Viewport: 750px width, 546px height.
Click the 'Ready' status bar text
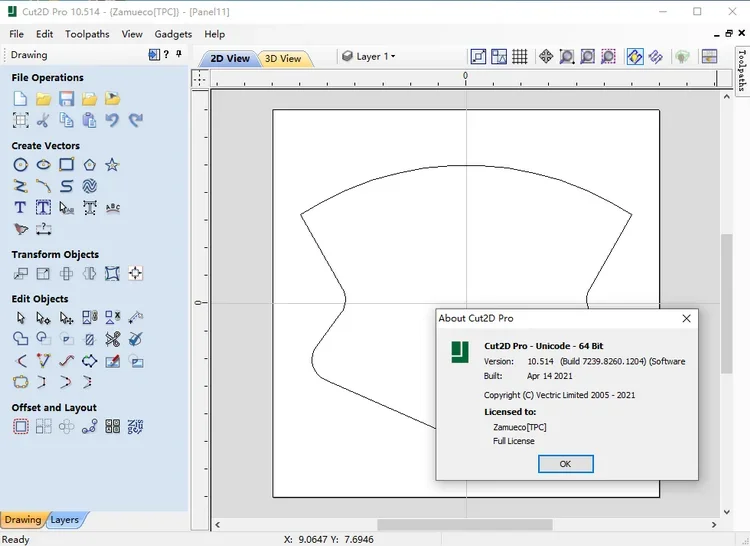16,539
